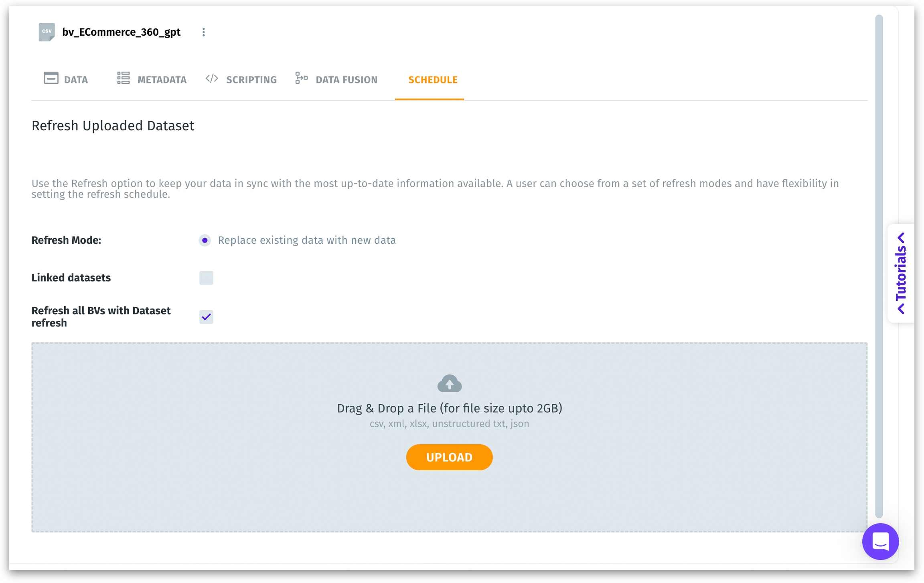924x583 pixels.
Task: Open the dataset three-dot options menu
Action: (204, 32)
